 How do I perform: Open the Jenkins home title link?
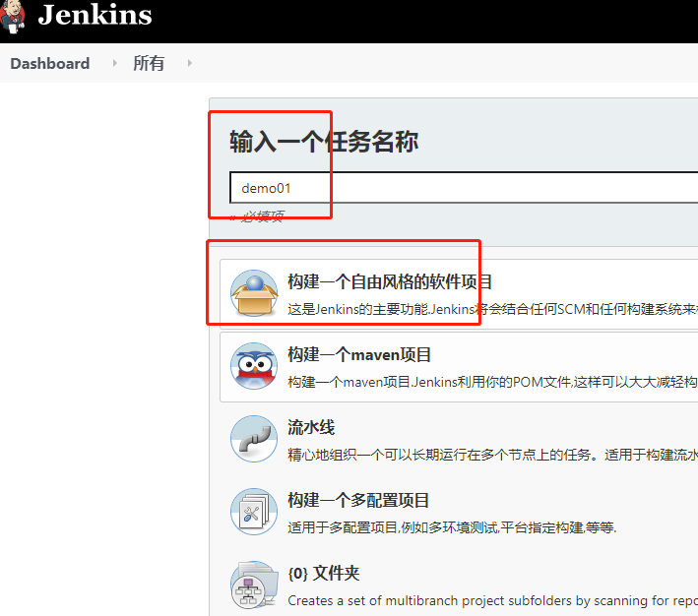pos(95,15)
